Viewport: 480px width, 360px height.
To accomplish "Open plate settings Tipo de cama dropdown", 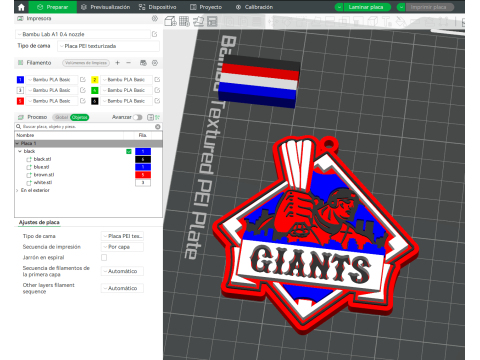I will tap(122, 236).
